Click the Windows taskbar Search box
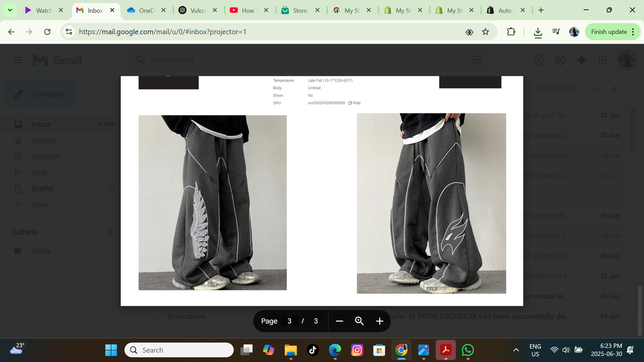The width and height of the screenshot is (644, 362). 179,350
